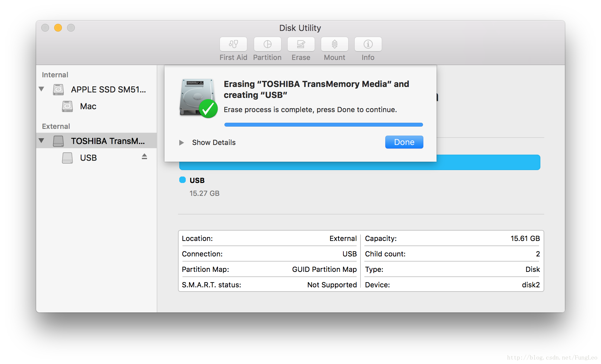Screen dimensions: 601x364
Task: Collapse the APPLE SSD disclosure triangle
Action: [x=41, y=89]
